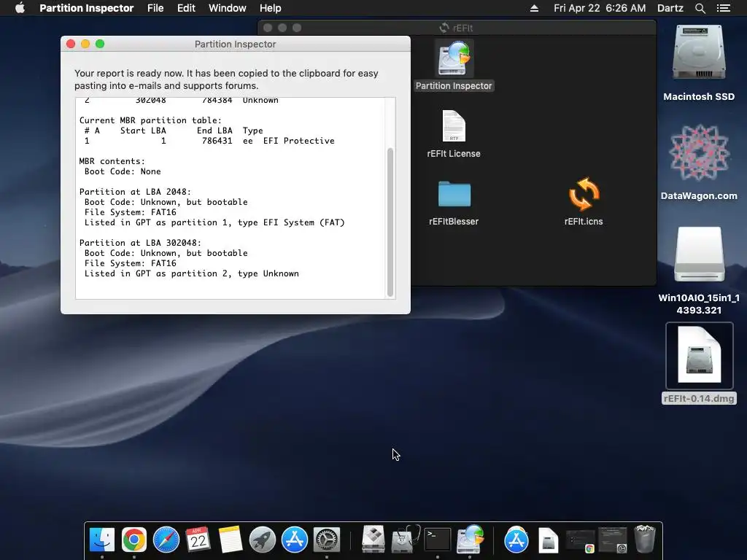Open the Help menu
Screen dimensions: 747x560
click(270, 8)
